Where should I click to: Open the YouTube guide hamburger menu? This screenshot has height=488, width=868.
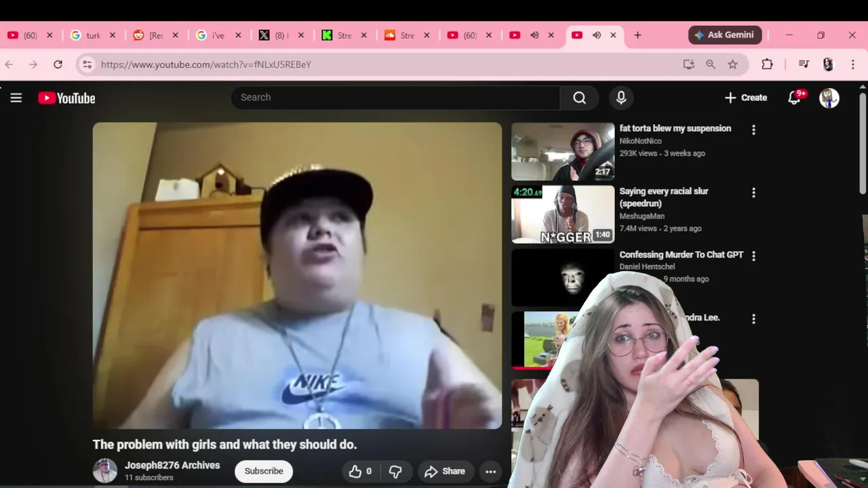click(x=16, y=98)
